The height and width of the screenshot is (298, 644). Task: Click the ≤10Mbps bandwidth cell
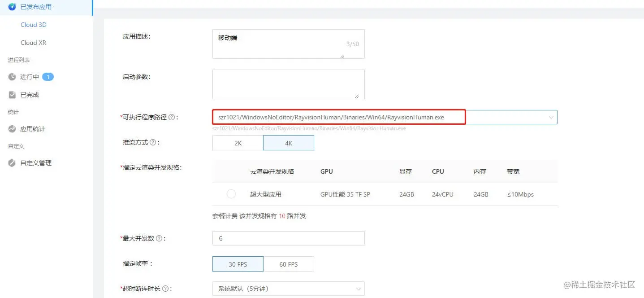coord(520,194)
